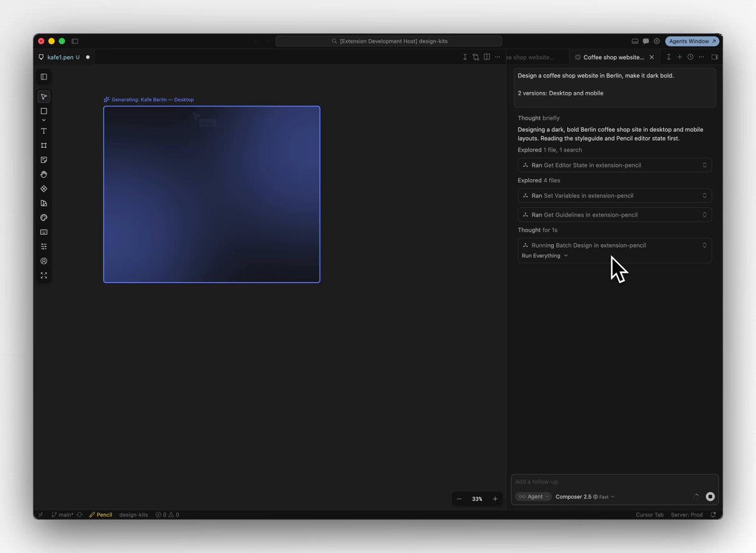Select the Sticky Note tool
The height and width of the screenshot is (553, 756).
tap(43, 160)
